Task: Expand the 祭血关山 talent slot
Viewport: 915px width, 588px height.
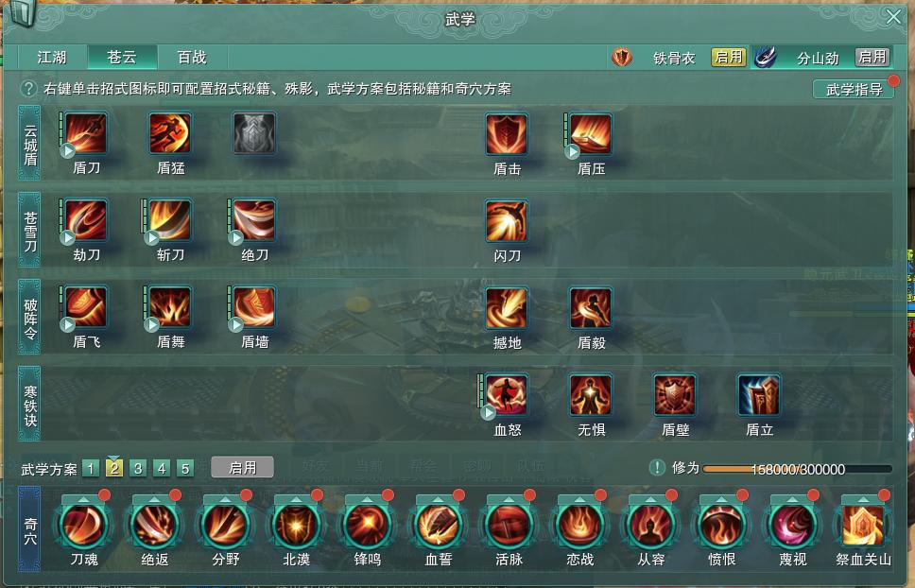Action: pyautogui.click(x=862, y=499)
